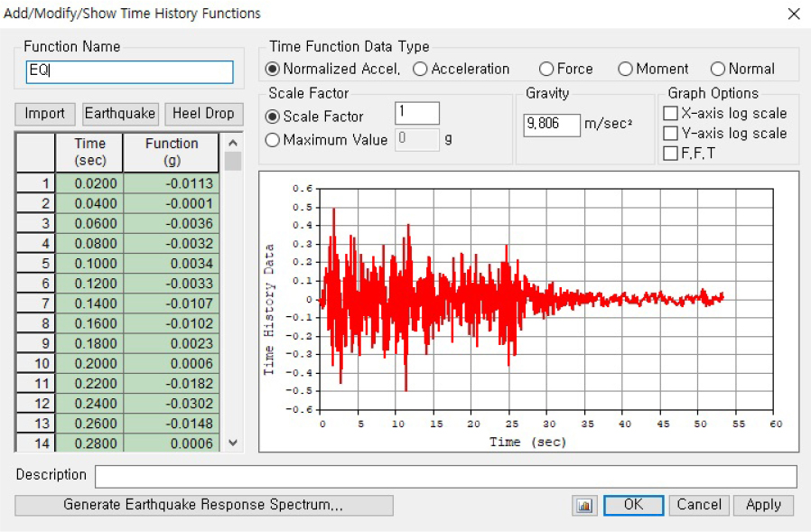The width and height of the screenshot is (811, 532).
Task: Select Function cell 0.0023
Action: pos(172,343)
